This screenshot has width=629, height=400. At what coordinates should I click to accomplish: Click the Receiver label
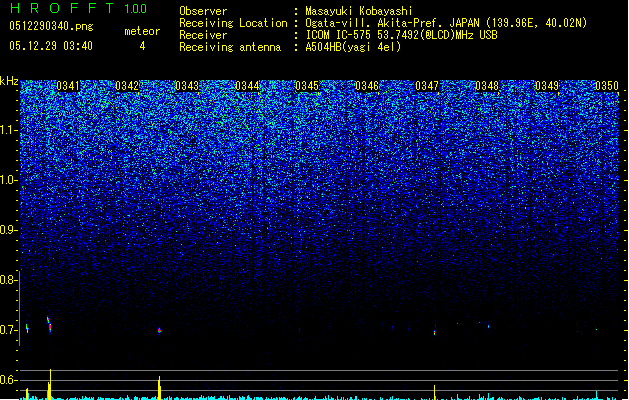point(203,35)
